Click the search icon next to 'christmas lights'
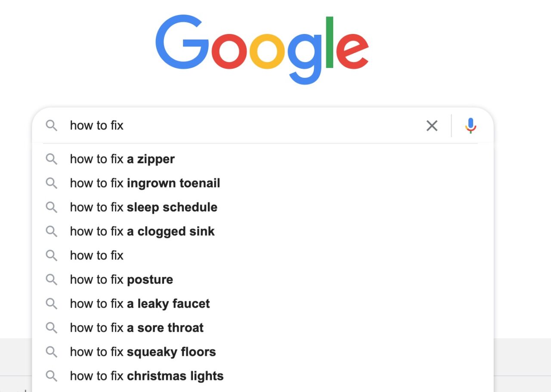 click(52, 376)
